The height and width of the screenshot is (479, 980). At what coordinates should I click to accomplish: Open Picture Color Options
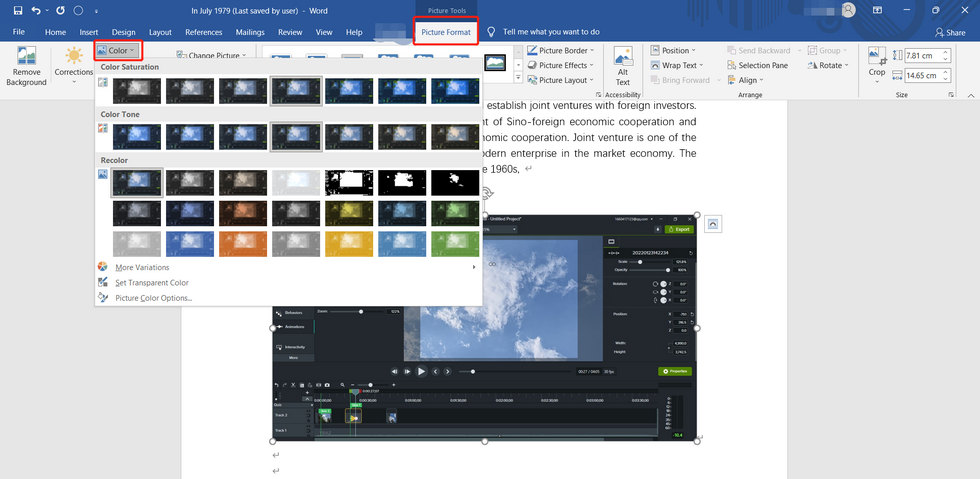(153, 297)
